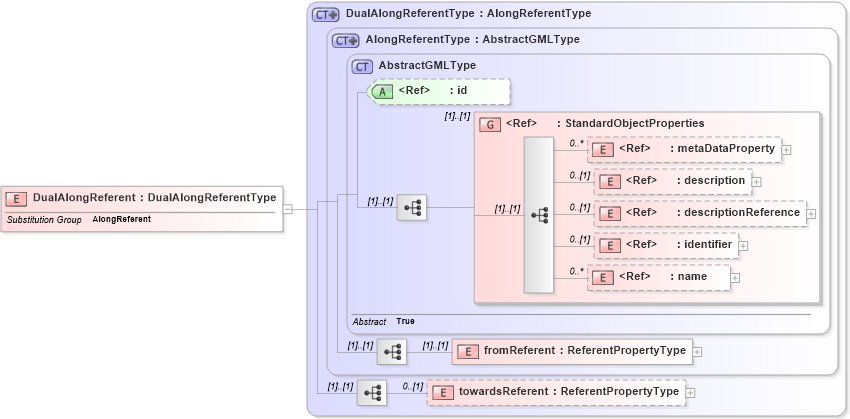Image resolution: width=850 pixels, height=419 pixels.
Task: Click the A attribute icon for id
Action: pyautogui.click(x=382, y=92)
